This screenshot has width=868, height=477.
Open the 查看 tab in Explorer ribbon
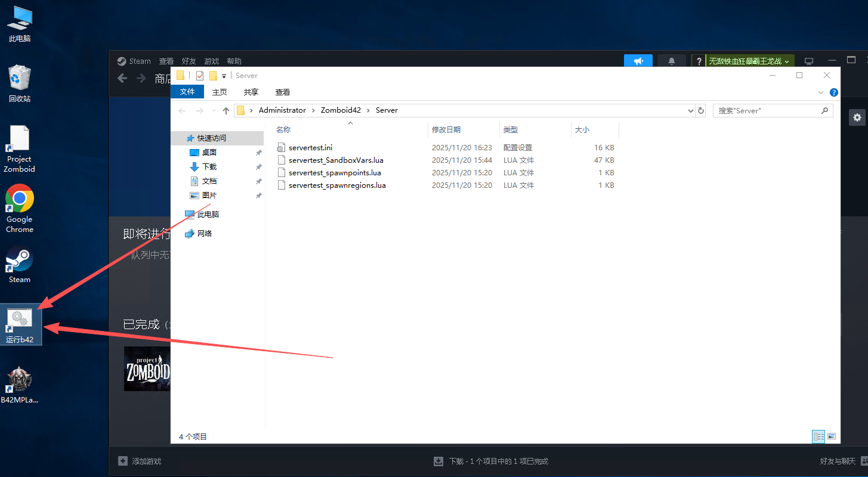pos(282,92)
